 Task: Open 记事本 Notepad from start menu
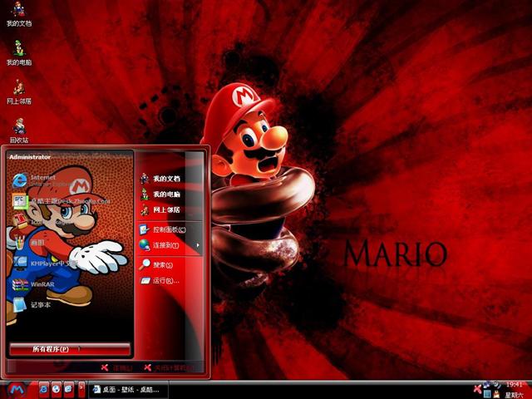32,305
